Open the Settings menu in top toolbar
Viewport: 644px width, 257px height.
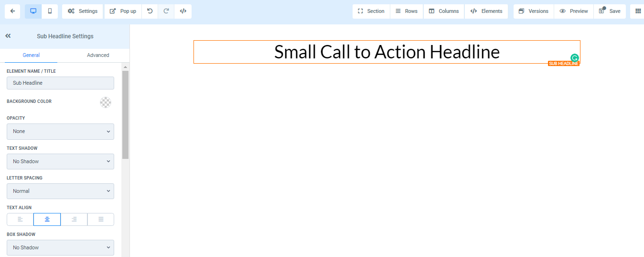[x=83, y=11]
